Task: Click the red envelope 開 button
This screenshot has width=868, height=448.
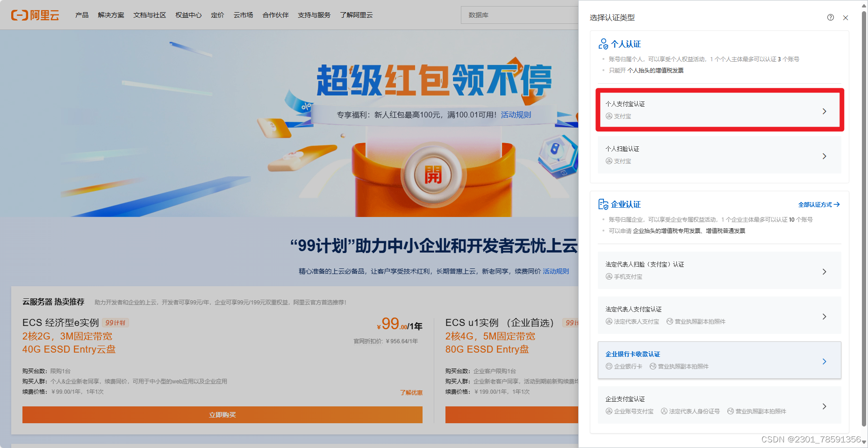Action: click(x=433, y=175)
